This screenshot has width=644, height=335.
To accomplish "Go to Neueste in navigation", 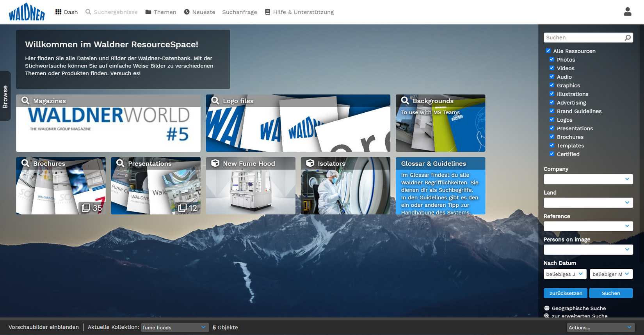I will 199,12.
